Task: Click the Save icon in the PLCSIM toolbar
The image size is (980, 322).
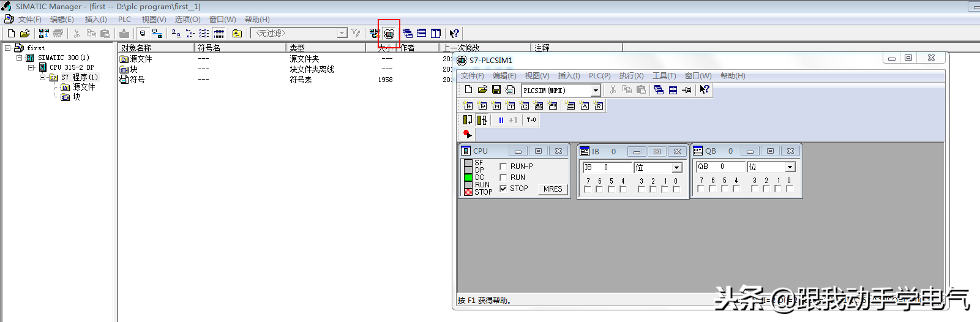Action: 496,90
